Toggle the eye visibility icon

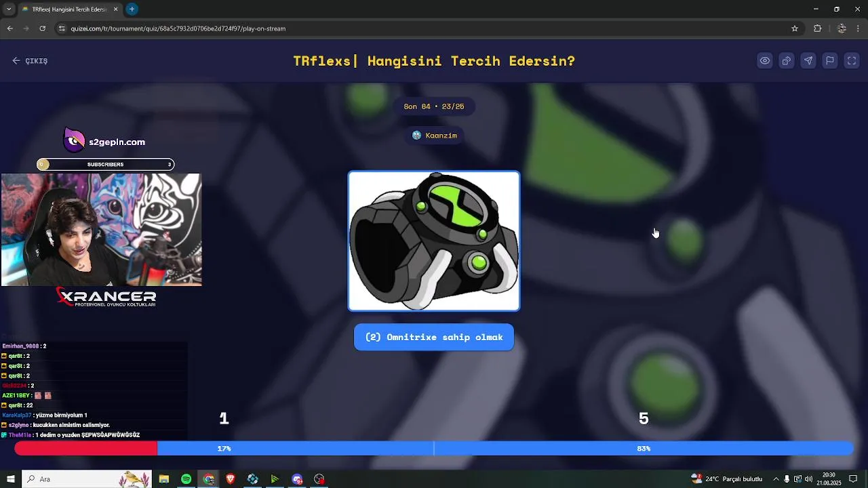(x=765, y=61)
